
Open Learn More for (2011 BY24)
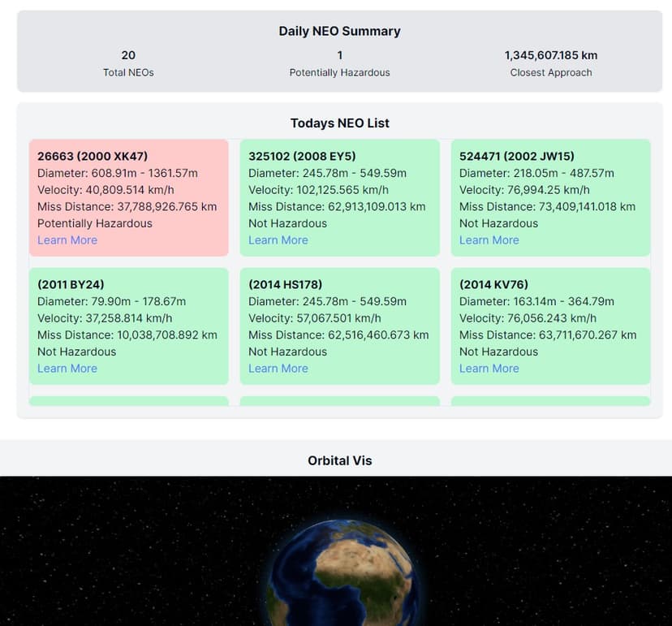(x=67, y=368)
